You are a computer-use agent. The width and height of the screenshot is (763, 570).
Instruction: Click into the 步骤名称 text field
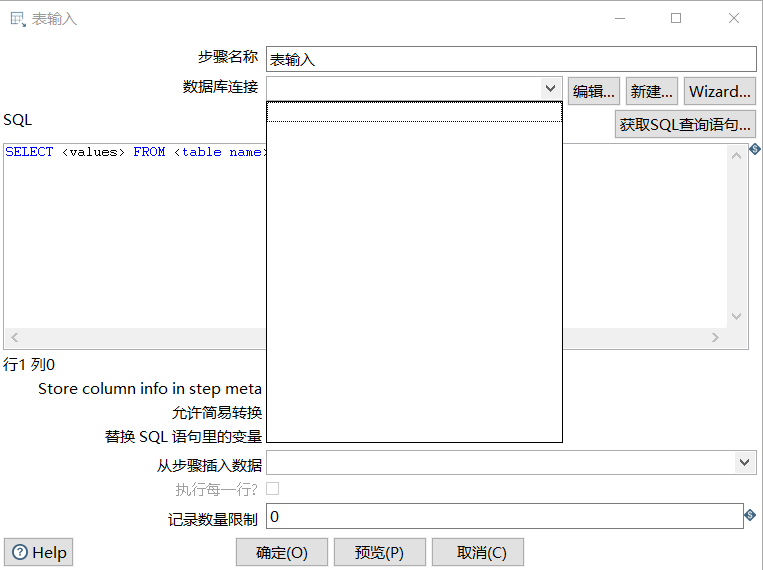pyautogui.click(x=511, y=59)
